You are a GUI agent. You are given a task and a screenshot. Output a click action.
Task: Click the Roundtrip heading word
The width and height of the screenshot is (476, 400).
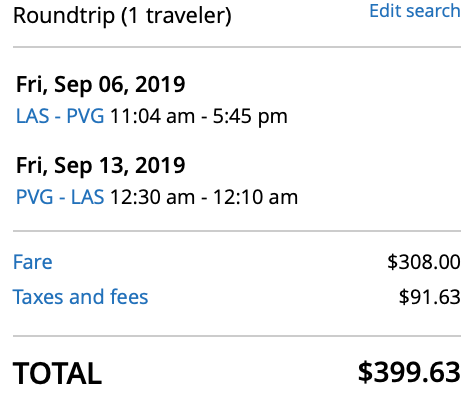point(64,16)
